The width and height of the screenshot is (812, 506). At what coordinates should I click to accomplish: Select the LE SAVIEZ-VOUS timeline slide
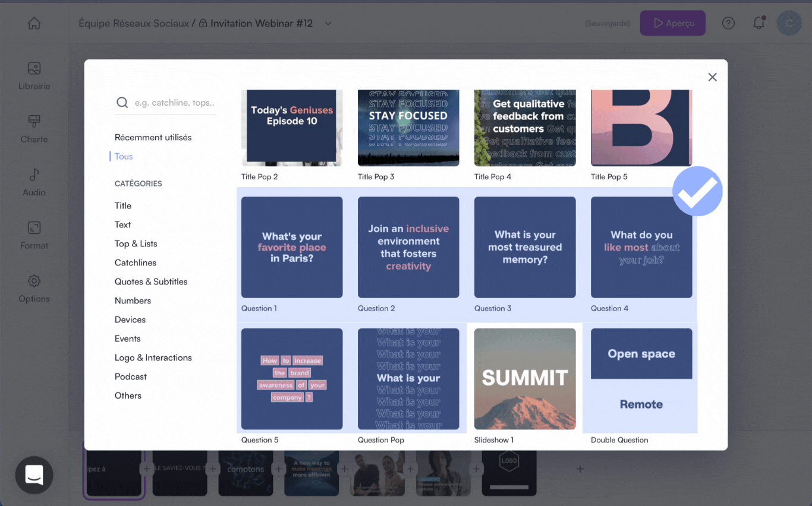(x=180, y=472)
